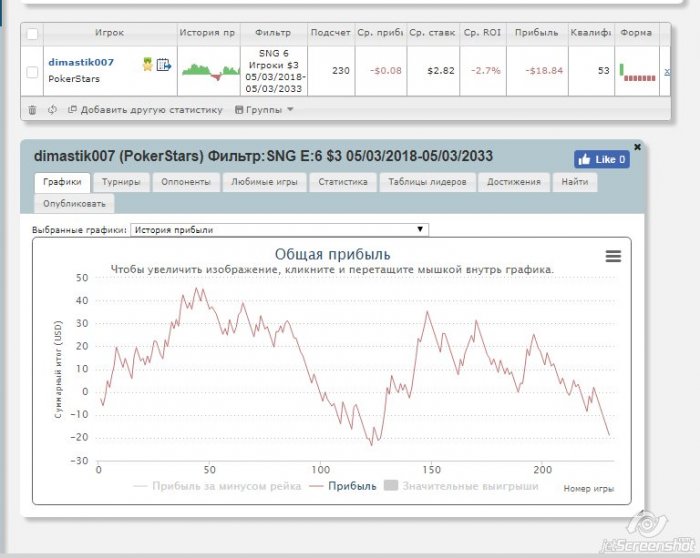This screenshot has width=700, height=558.
Task: Click the profit history sparkline thumbnail
Action: [x=210, y=72]
